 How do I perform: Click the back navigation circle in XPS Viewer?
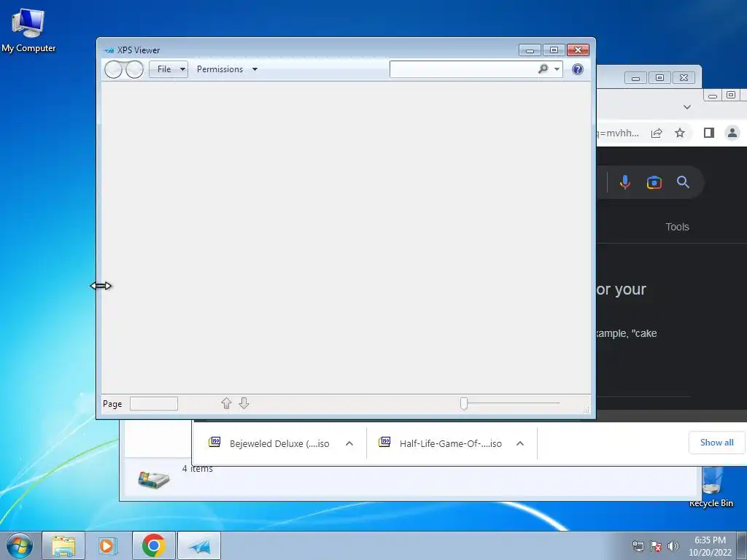113,69
